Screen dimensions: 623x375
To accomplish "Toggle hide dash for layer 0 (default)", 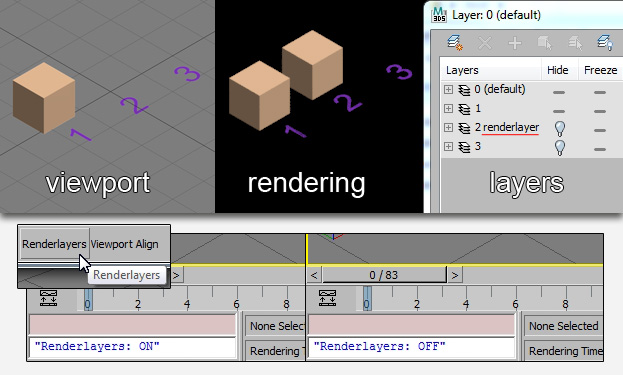I will pos(559,92).
